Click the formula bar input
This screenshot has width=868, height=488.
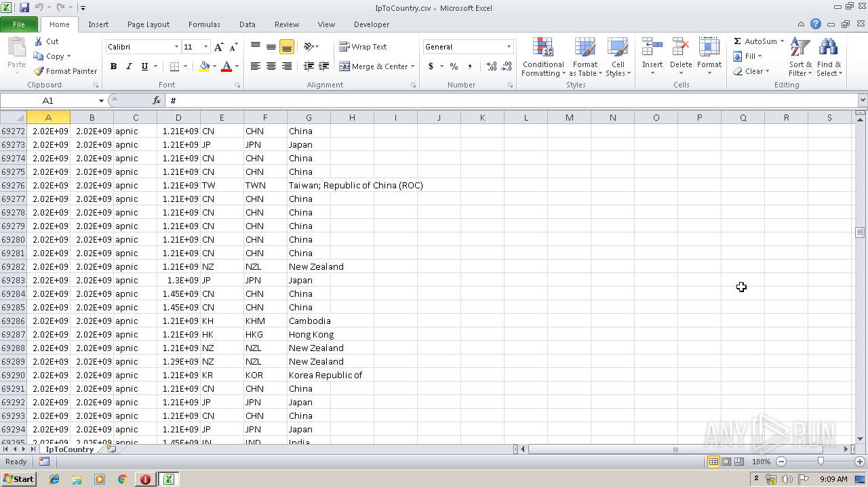tap(512, 100)
